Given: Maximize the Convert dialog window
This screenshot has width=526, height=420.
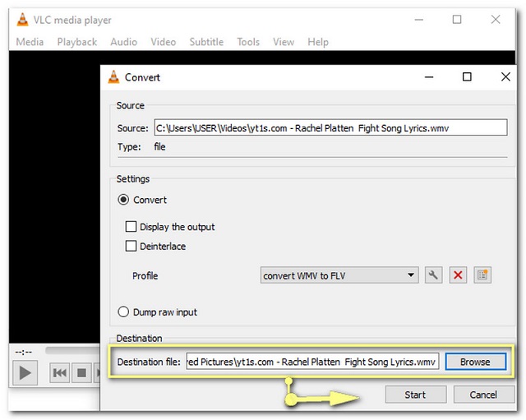Looking at the screenshot, I should [467, 76].
